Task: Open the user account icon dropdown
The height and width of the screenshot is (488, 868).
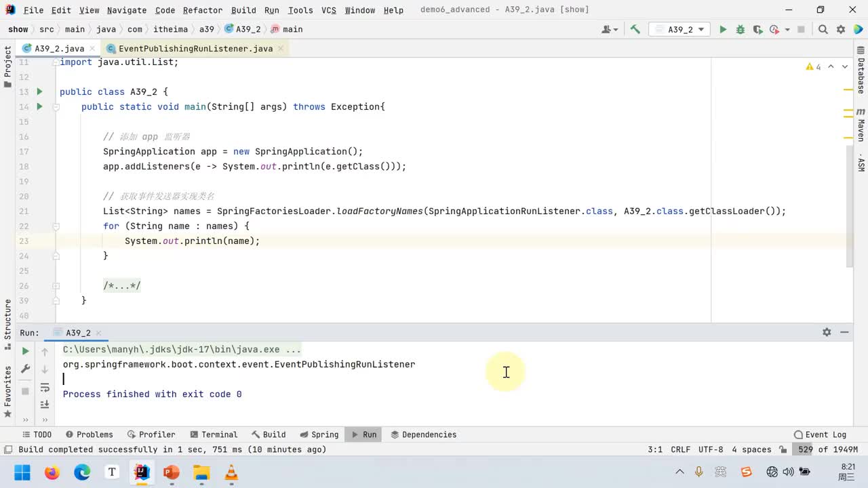Action: pos(610,29)
